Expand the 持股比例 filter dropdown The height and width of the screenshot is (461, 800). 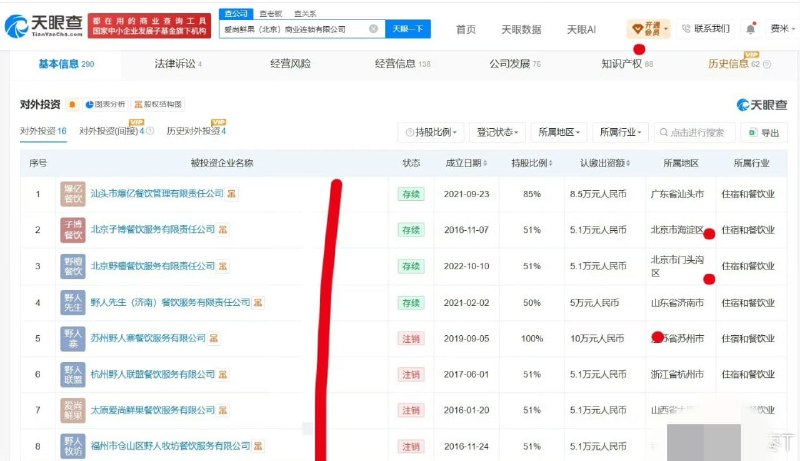click(x=431, y=133)
